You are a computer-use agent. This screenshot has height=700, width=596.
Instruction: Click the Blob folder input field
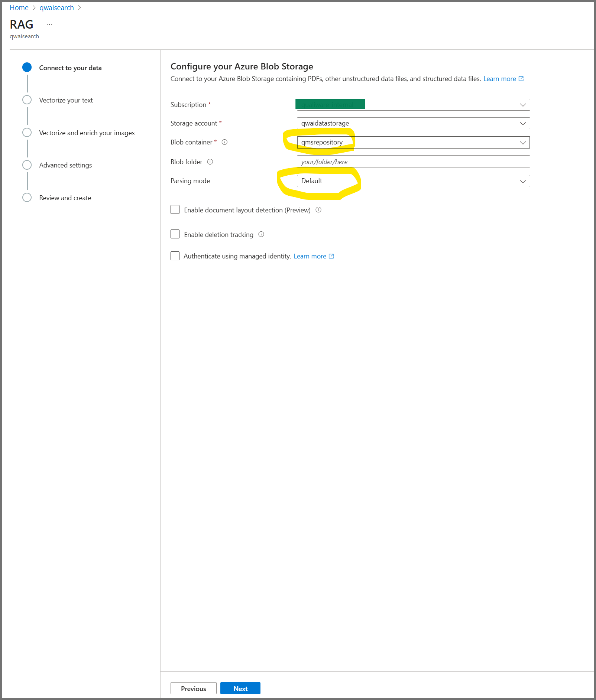(x=413, y=162)
